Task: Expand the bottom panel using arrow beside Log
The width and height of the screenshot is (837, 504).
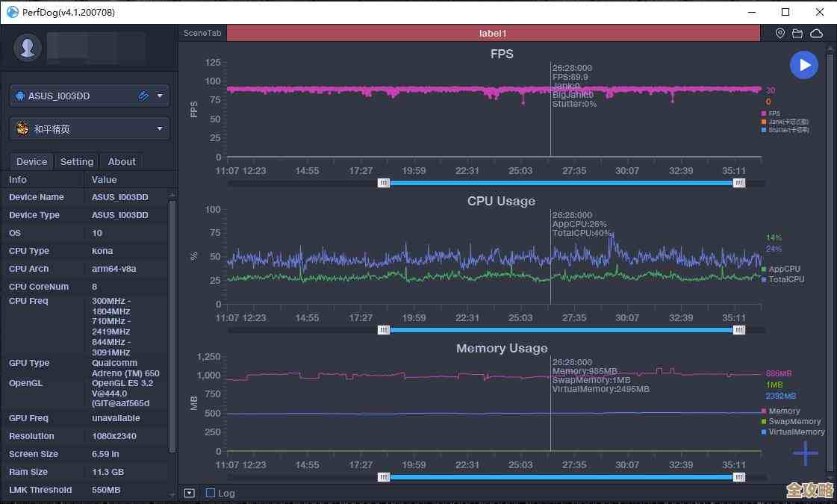Action: [x=189, y=493]
